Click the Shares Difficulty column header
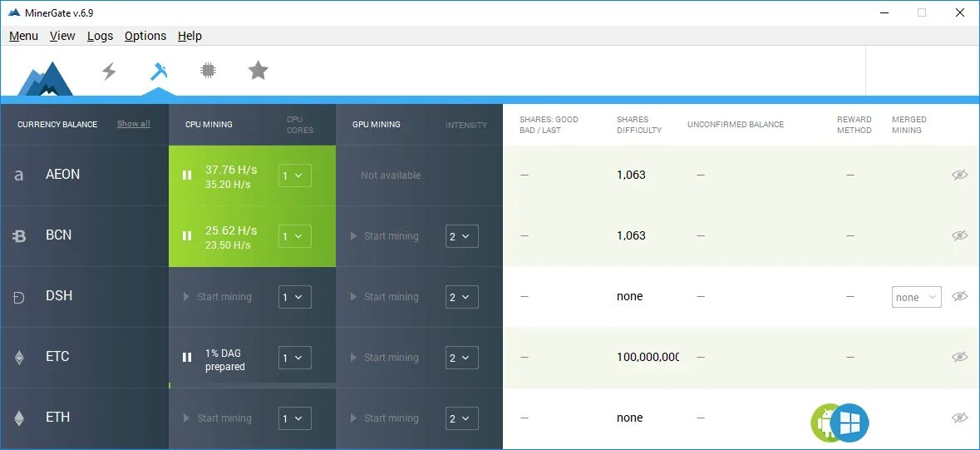Screen dimensions: 980x450 coord(638,125)
